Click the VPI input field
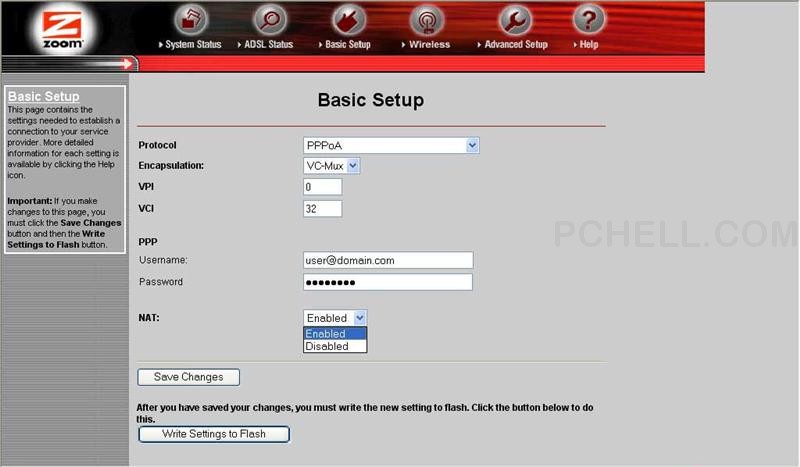Image resolution: width=800 pixels, height=467 pixels. point(322,187)
